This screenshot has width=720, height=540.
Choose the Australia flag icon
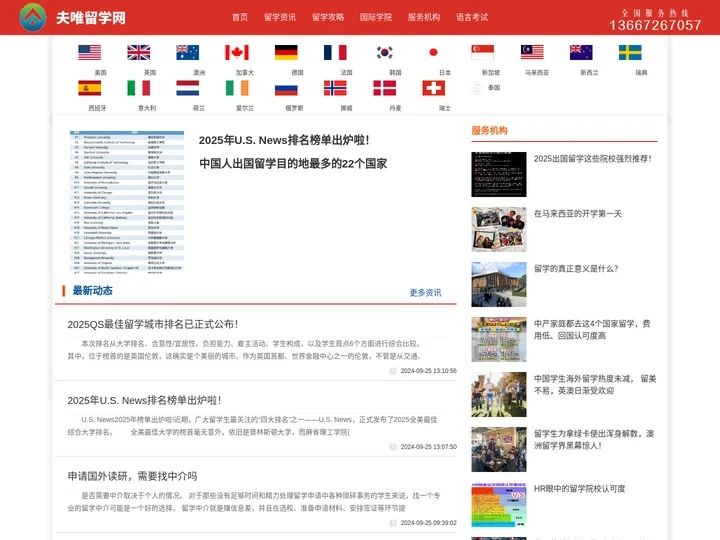[x=188, y=52]
